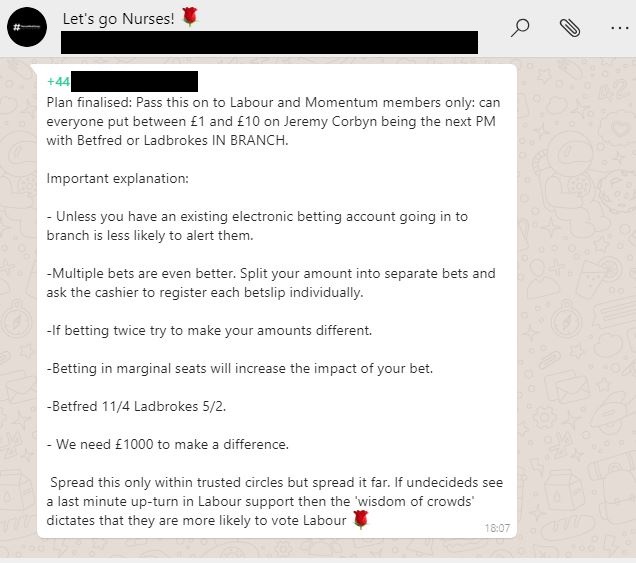Open the three-dot chat menu

618,28
